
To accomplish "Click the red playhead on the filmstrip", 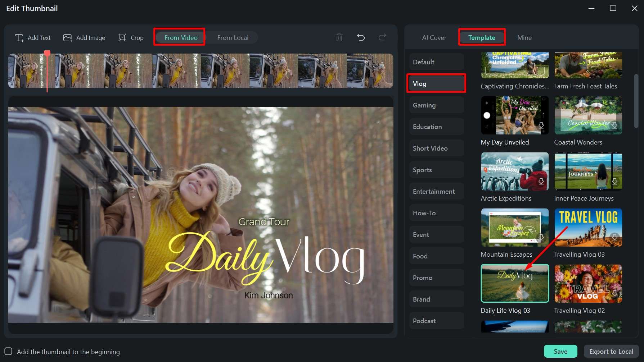I will click(47, 54).
